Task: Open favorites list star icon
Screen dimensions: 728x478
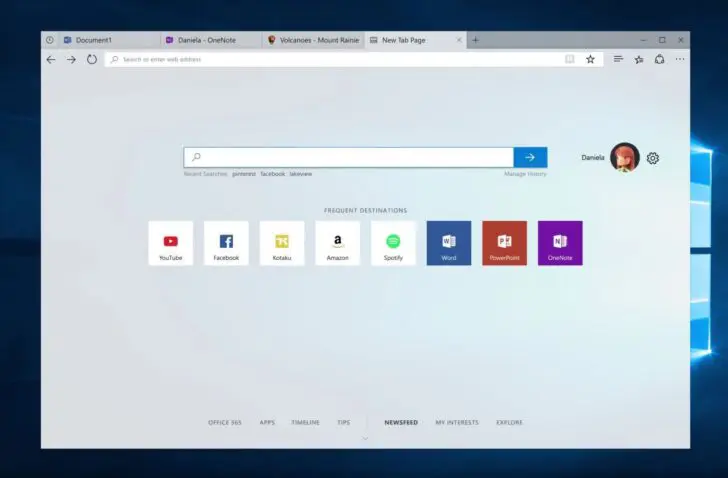Action: [639, 59]
